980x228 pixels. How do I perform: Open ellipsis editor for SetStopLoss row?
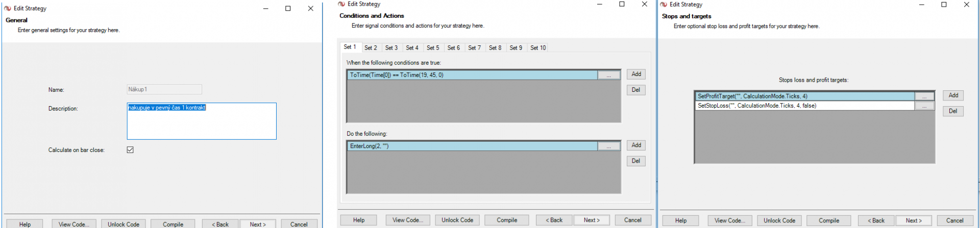924,106
